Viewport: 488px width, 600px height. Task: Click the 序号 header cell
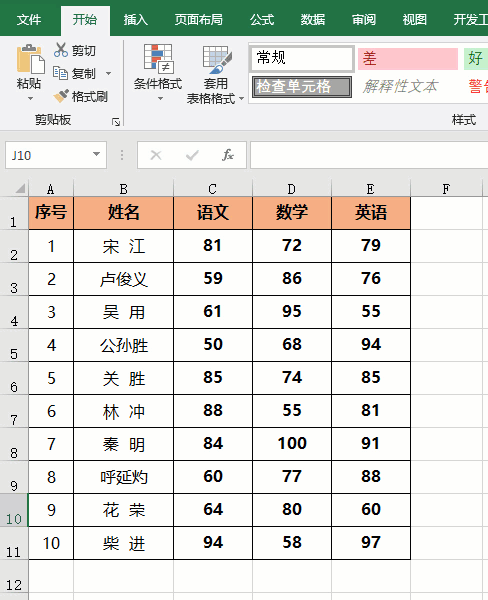51,213
